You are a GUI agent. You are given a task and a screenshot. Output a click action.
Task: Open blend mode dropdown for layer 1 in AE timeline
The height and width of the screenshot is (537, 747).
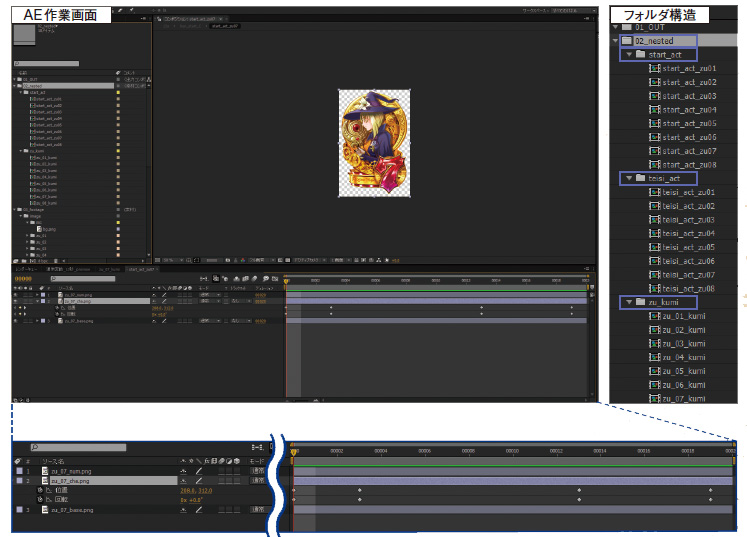coord(210,295)
